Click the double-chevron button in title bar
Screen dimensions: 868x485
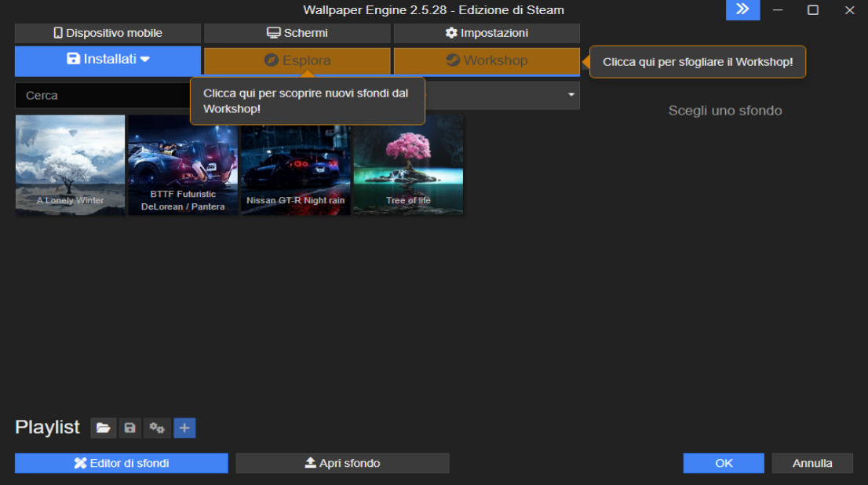tap(742, 9)
